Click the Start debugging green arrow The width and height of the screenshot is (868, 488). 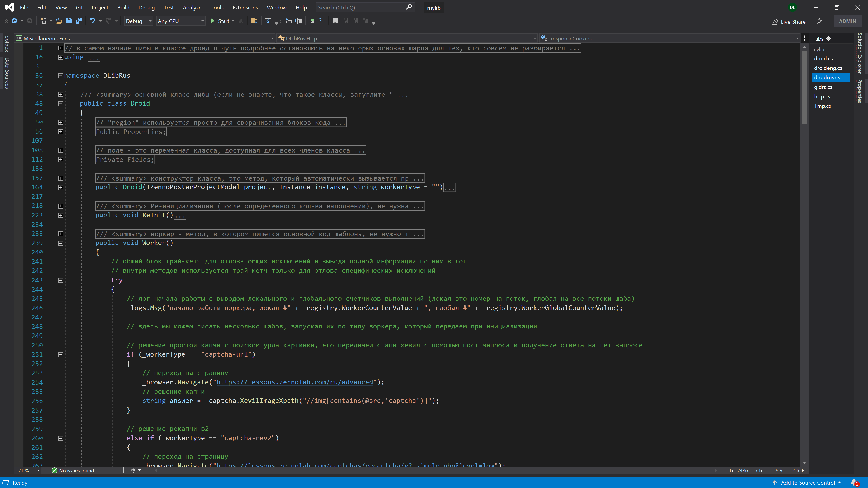[213, 21]
